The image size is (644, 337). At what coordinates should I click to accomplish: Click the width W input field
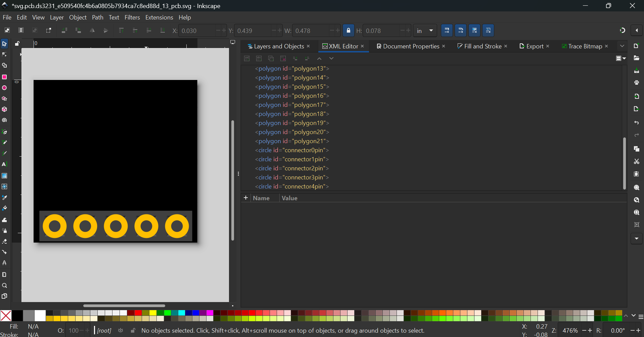tap(311, 31)
